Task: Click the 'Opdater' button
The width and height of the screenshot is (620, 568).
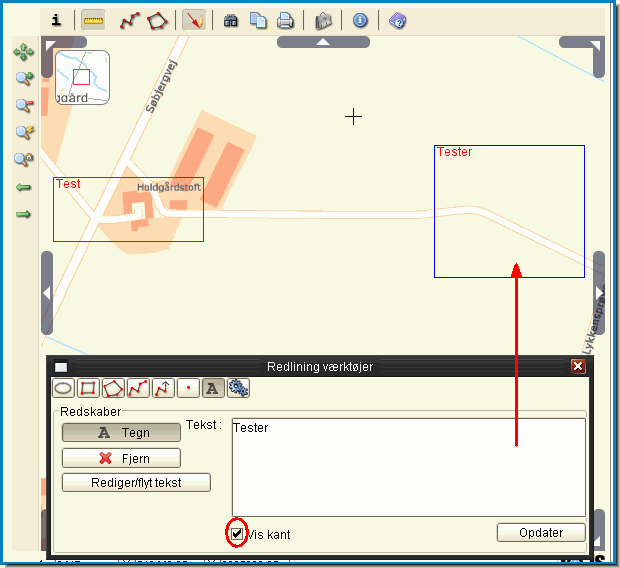Action: coord(540,532)
